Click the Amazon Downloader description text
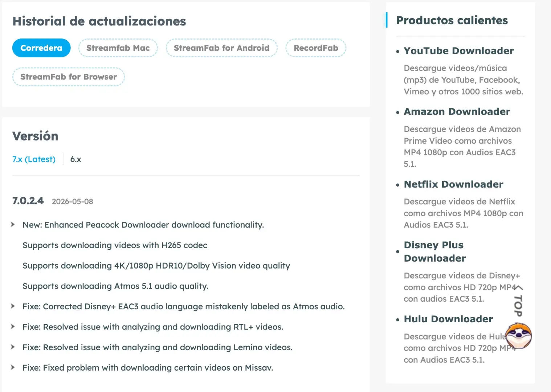The height and width of the screenshot is (392, 551). [462, 147]
